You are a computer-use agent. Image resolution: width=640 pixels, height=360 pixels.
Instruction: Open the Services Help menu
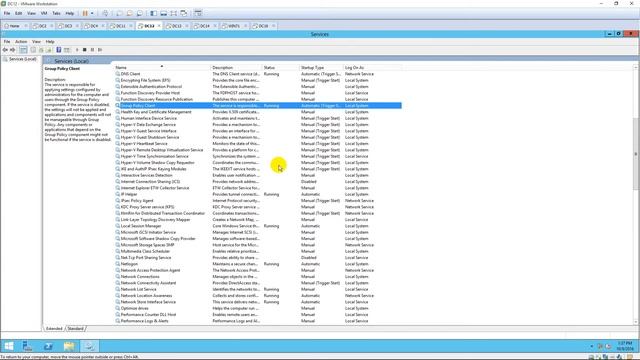click(50, 42)
